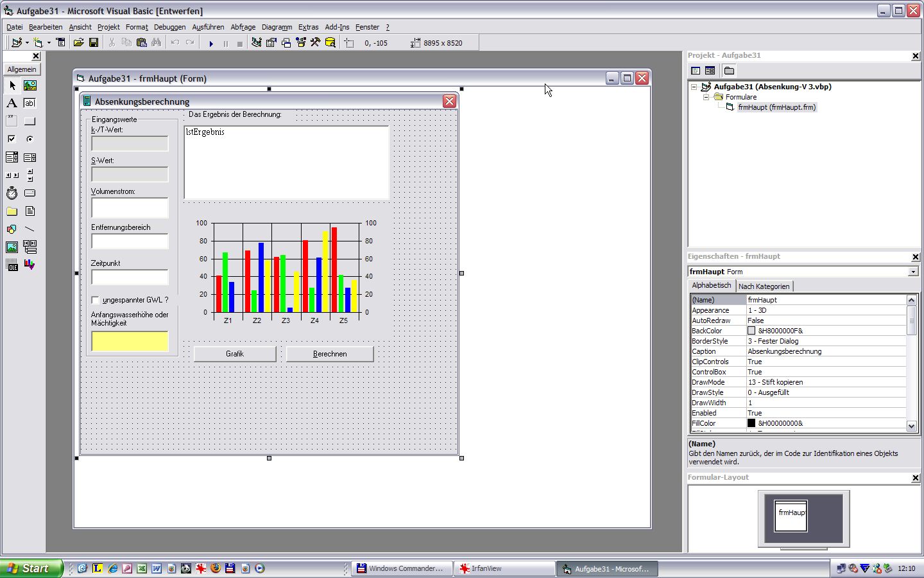The height and width of the screenshot is (578, 924).
Task: Open the add-form dropdown arrow in toolbar
Action: (49, 43)
